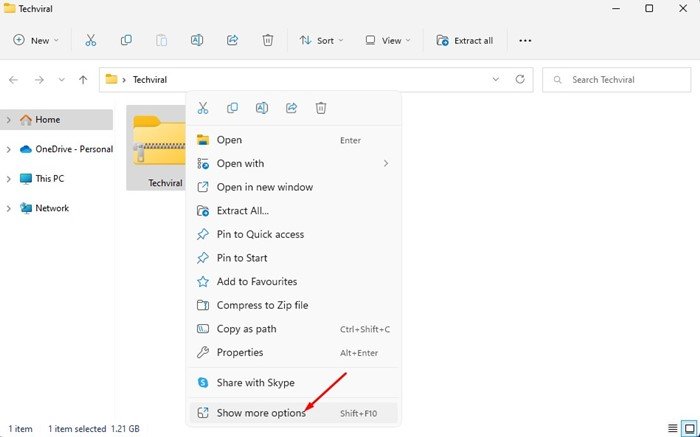This screenshot has width=700, height=437.
Task: Select Pin to Start
Action: (x=293, y=258)
